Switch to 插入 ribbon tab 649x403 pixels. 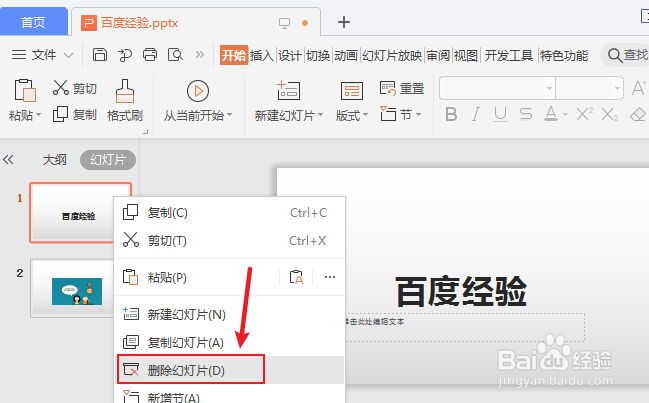pos(262,55)
